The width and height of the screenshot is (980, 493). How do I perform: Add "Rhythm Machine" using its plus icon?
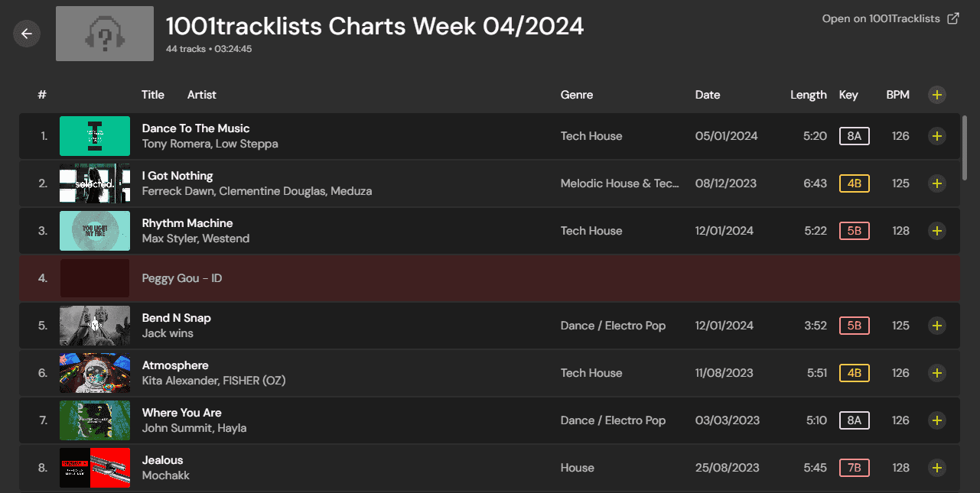tap(936, 231)
